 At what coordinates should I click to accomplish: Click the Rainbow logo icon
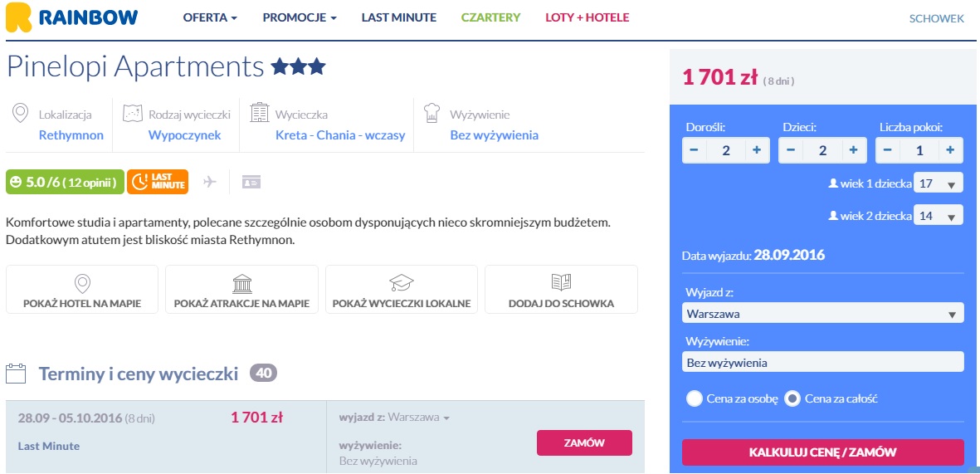point(18,17)
